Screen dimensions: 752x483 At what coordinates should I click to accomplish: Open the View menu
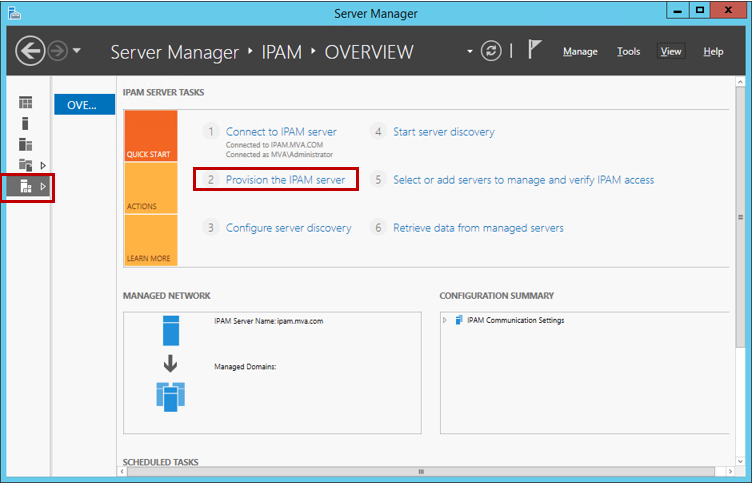670,51
